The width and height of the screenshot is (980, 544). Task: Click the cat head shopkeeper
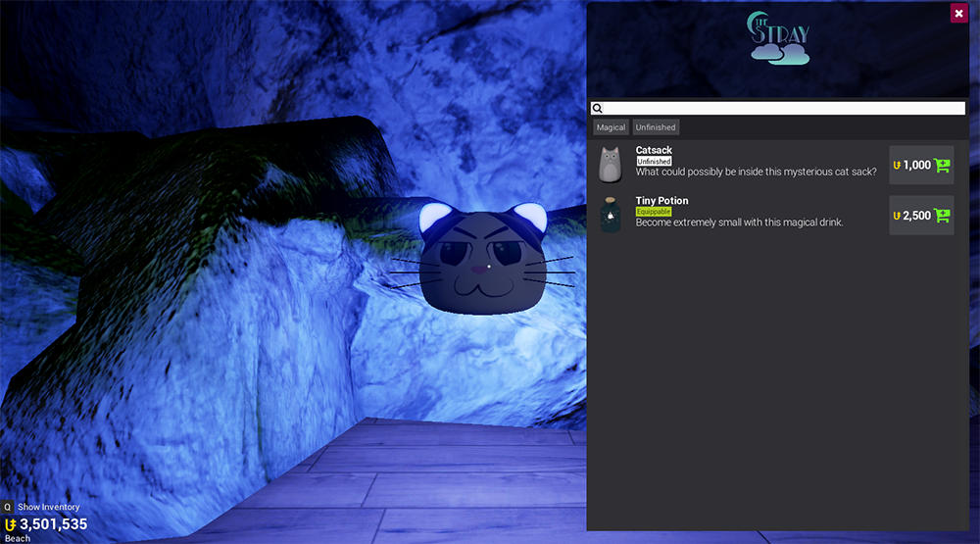click(482, 259)
